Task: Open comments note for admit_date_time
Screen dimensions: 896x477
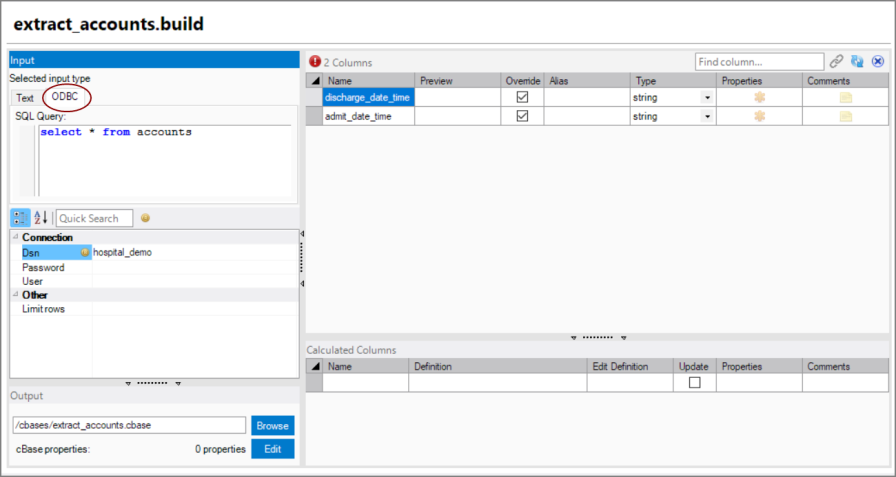Action: (x=846, y=117)
